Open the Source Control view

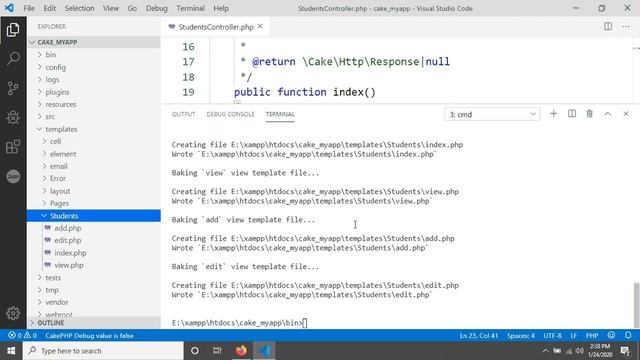pyautogui.click(x=13, y=88)
